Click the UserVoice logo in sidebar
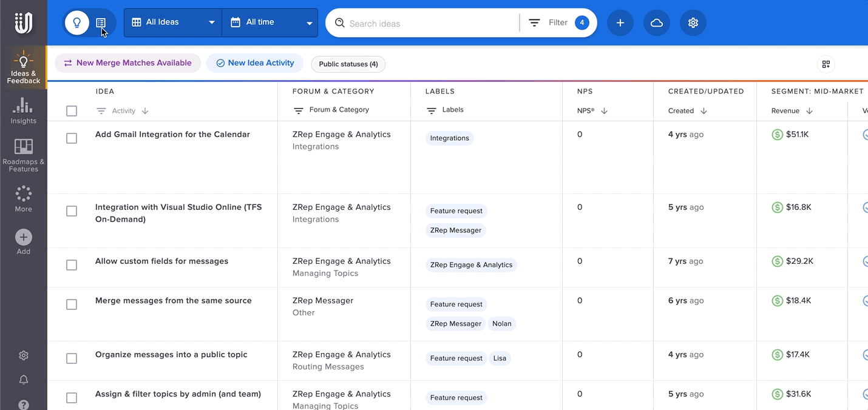Screen dimensions: 868x410 pos(23,22)
